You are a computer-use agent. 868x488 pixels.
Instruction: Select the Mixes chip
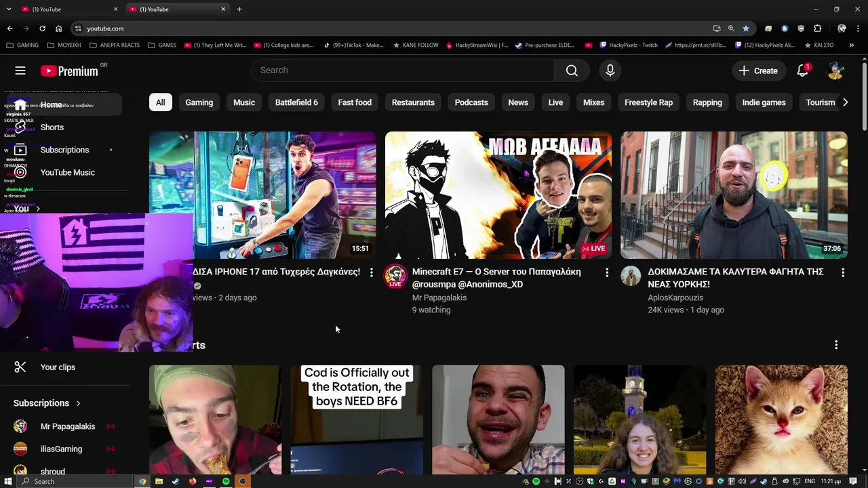593,102
